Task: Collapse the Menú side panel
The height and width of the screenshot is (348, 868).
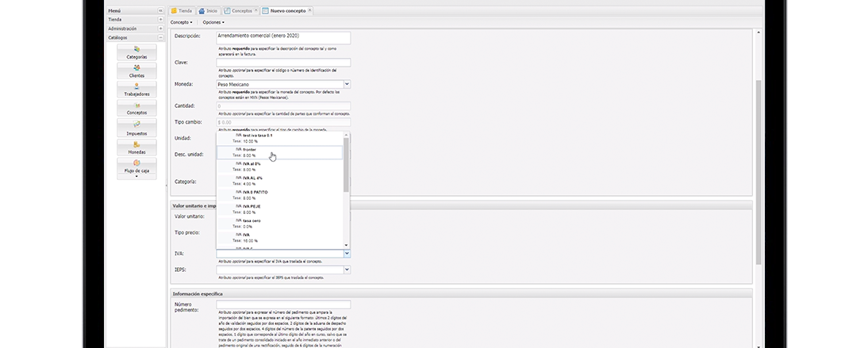Action: tap(161, 11)
